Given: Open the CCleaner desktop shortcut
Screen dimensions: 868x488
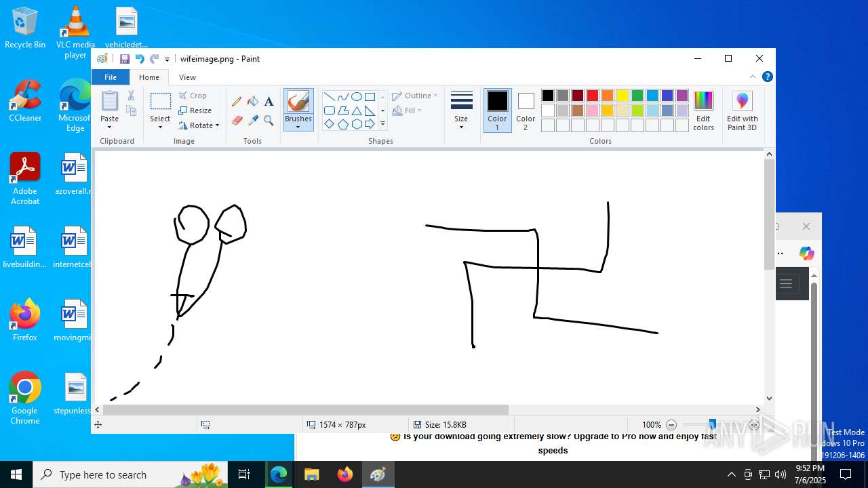Looking at the screenshot, I should point(25,101).
